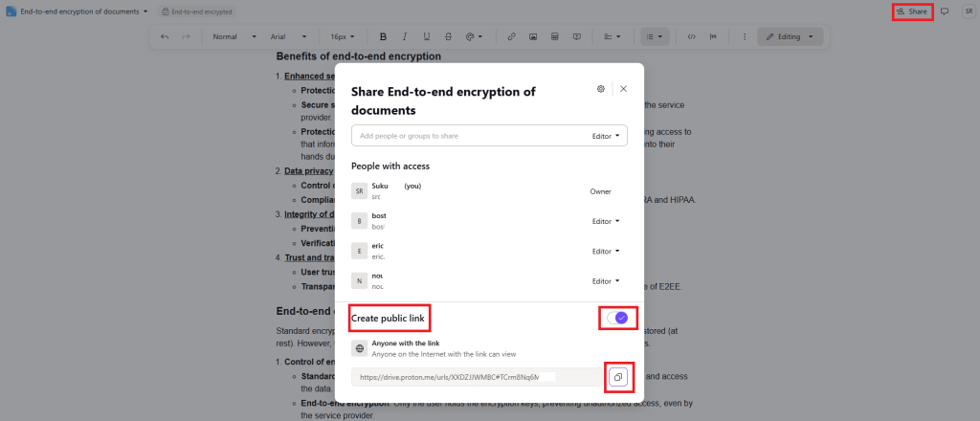Click the public link URL field

pyautogui.click(x=478, y=377)
